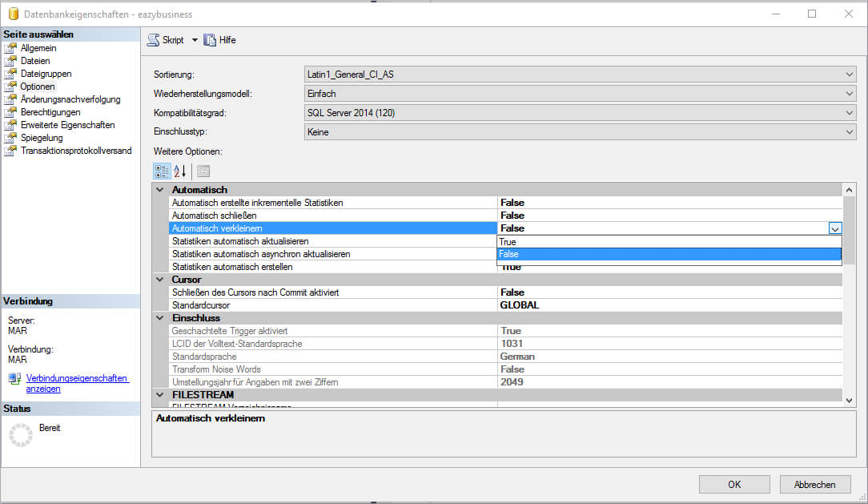Open the Skript dropdown arrow
This screenshot has height=504, width=868.
pyautogui.click(x=195, y=40)
